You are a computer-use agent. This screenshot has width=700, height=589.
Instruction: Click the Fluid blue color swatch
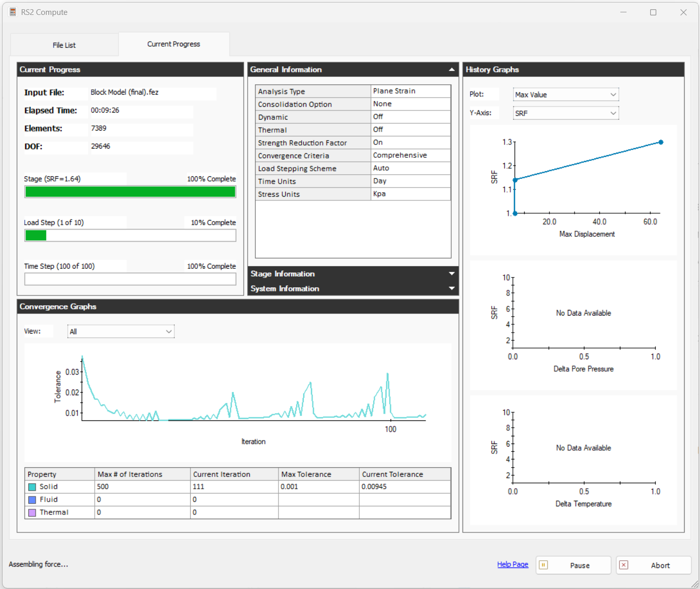click(x=32, y=500)
